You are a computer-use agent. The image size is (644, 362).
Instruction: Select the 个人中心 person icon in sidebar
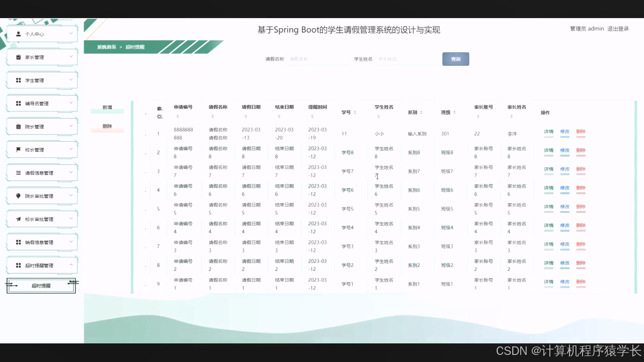(x=18, y=34)
